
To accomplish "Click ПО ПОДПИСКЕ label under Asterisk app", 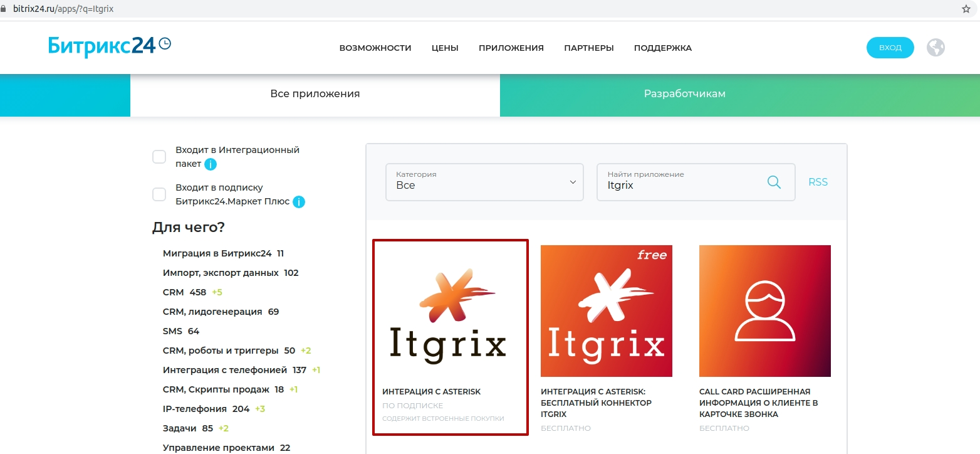I will pyautogui.click(x=412, y=406).
